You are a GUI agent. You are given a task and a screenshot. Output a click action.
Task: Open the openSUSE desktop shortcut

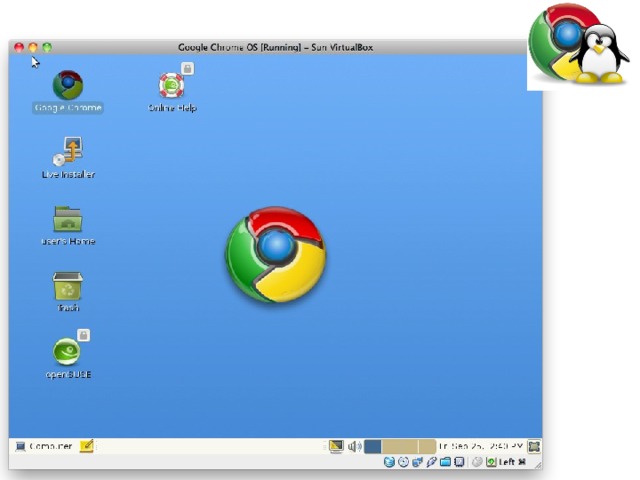point(66,351)
